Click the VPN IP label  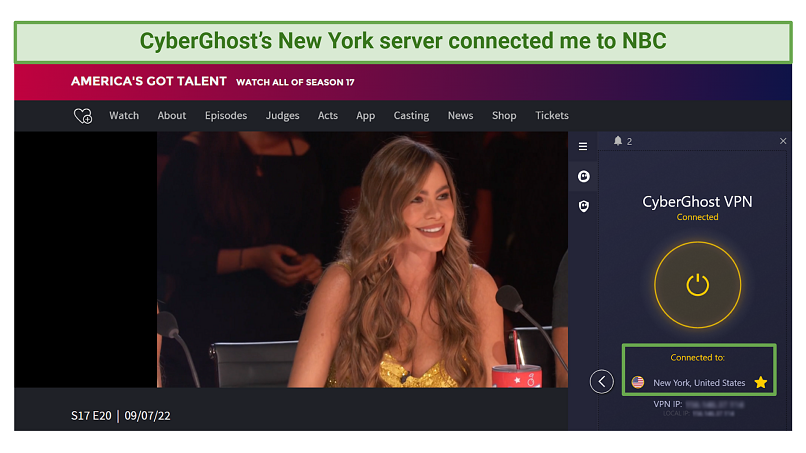668,404
